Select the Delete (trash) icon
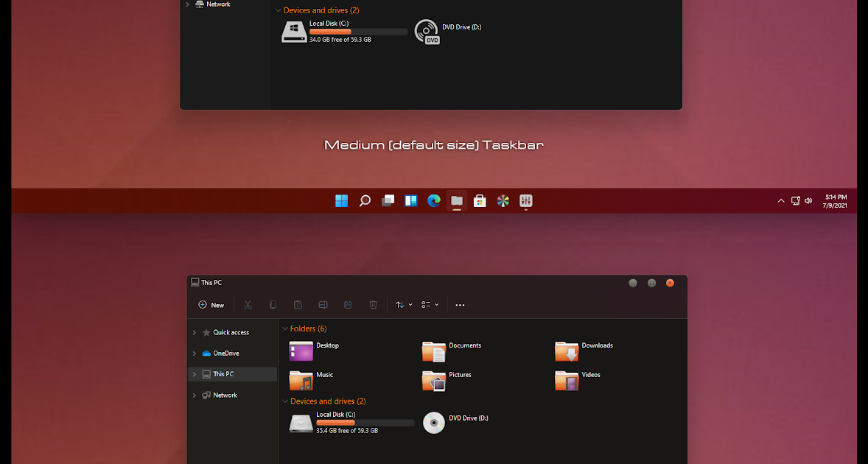868x464 pixels. click(x=373, y=304)
